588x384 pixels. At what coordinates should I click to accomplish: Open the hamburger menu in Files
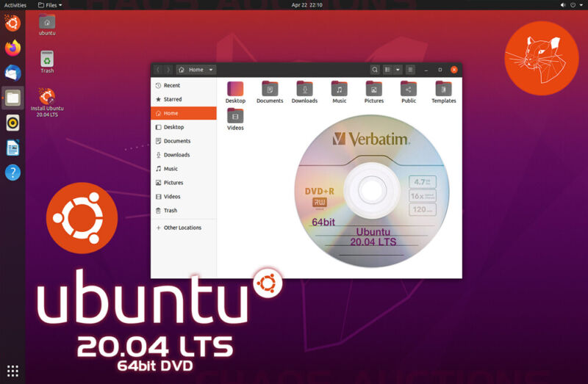[x=410, y=70]
